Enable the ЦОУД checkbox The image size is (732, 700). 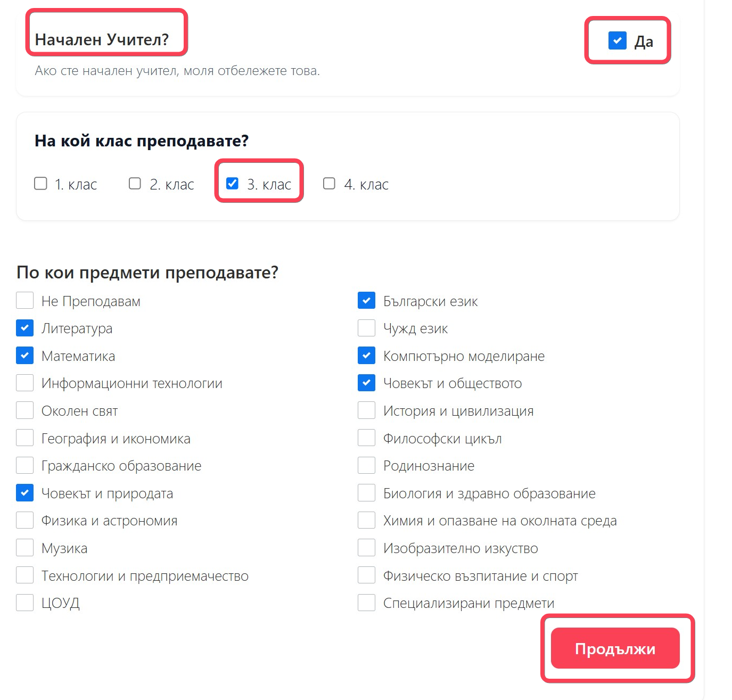tap(25, 603)
